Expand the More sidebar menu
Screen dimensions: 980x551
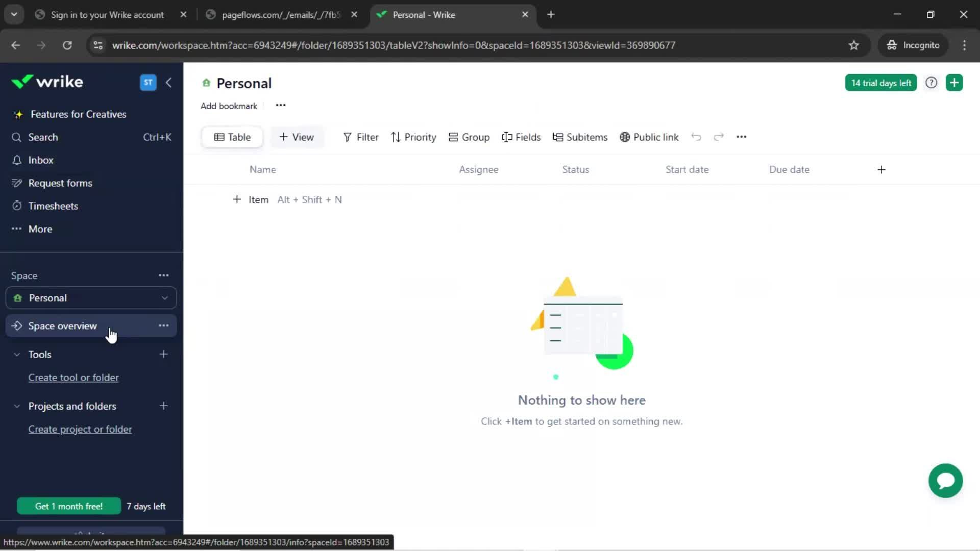pyautogui.click(x=40, y=229)
